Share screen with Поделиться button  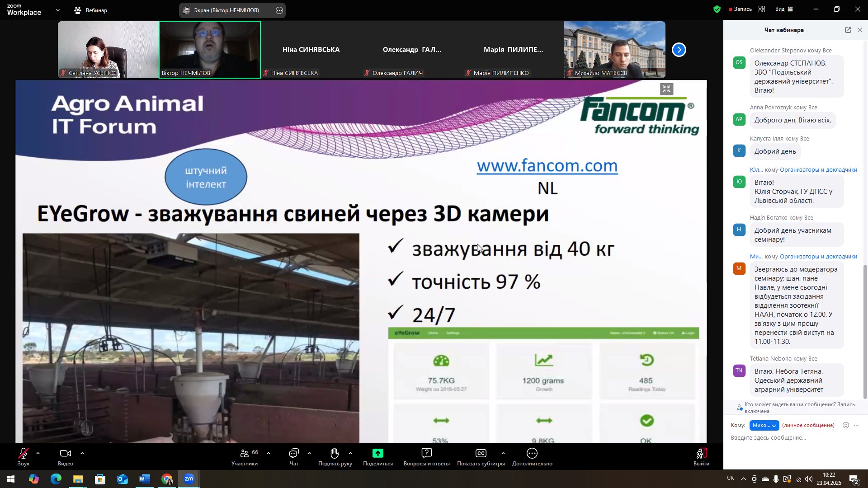pos(378,457)
